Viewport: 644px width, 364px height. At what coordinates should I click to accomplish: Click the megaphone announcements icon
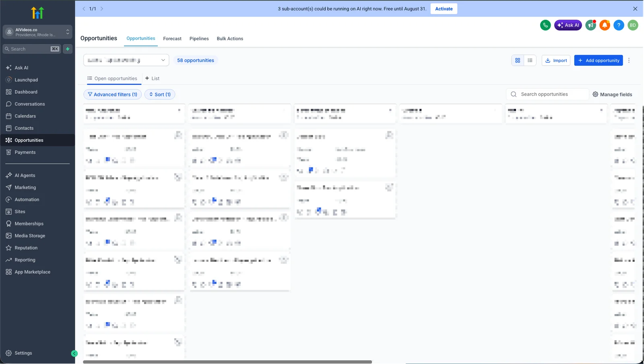pos(591,25)
